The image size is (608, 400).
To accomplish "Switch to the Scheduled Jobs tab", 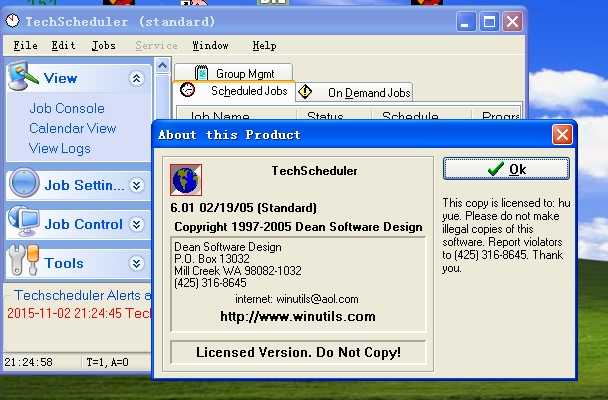I will [x=234, y=91].
